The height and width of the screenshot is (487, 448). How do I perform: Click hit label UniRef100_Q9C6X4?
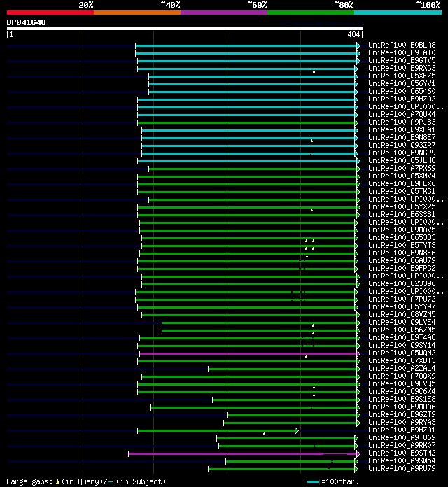point(402,391)
